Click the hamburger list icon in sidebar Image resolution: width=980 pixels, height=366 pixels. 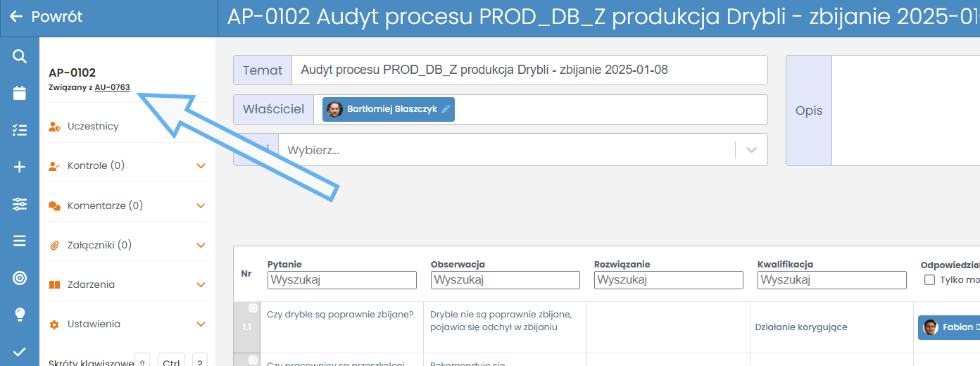pyautogui.click(x=20, y=241)
